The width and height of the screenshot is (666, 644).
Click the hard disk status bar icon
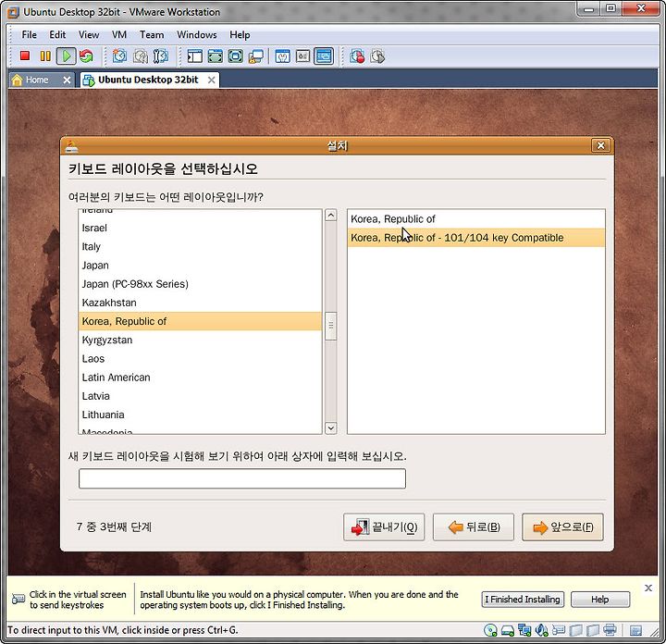[508, 630]
